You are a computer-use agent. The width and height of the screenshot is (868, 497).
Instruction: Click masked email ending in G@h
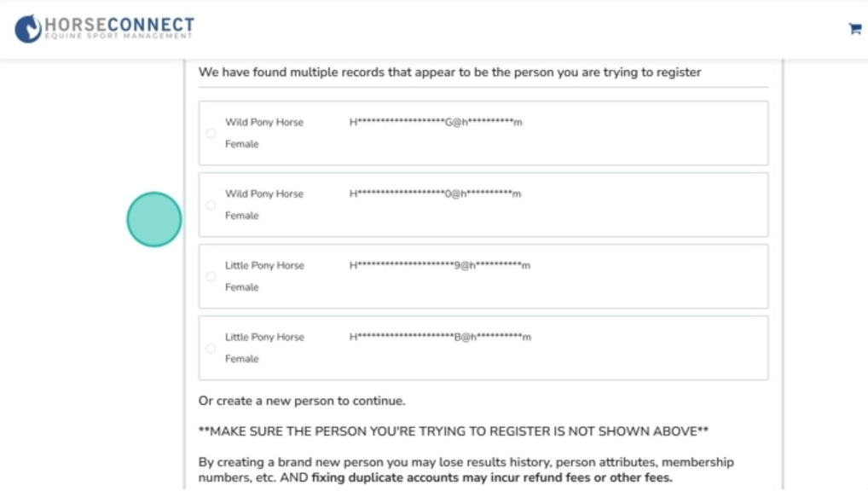click(x=436, y=123)
